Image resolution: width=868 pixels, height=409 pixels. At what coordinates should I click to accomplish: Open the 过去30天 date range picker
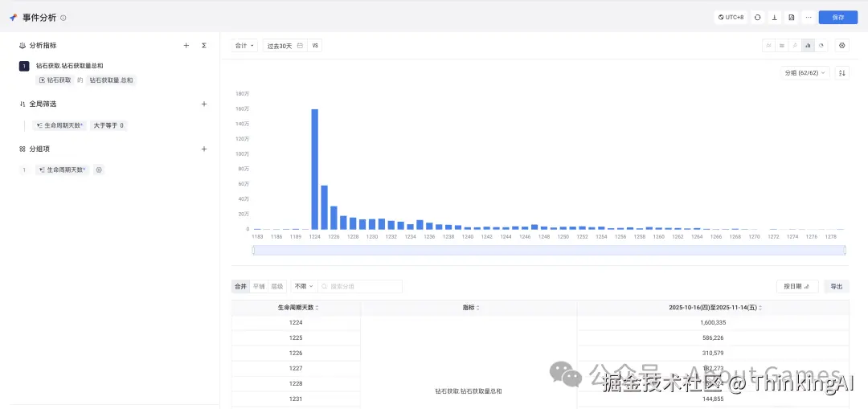coord(285,46)
